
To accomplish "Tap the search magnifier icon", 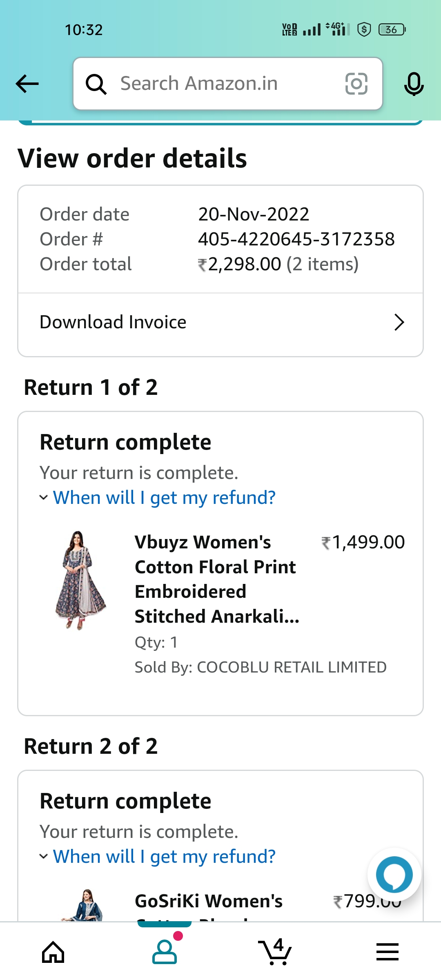I will click(96, 84).
